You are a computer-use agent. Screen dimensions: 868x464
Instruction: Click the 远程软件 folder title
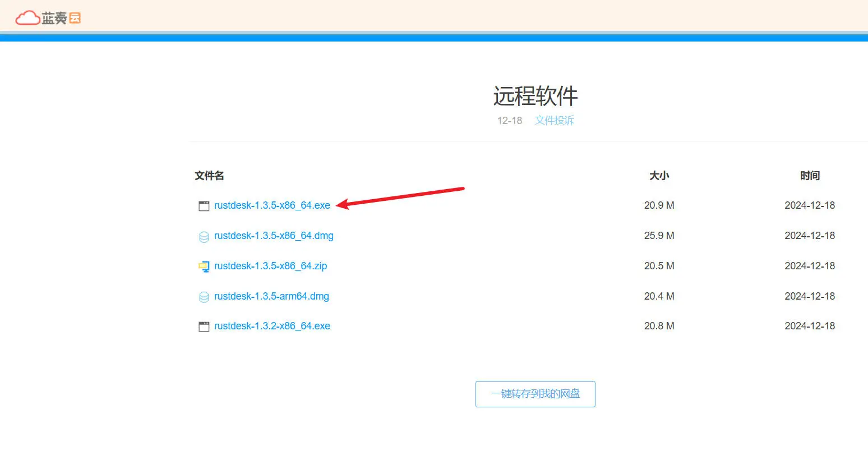(535, 96)
